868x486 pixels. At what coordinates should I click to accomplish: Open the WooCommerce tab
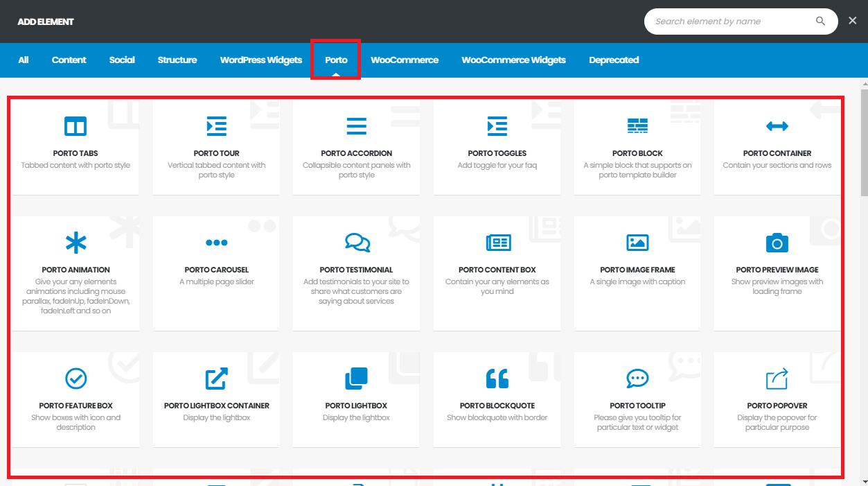coord(405,60)
